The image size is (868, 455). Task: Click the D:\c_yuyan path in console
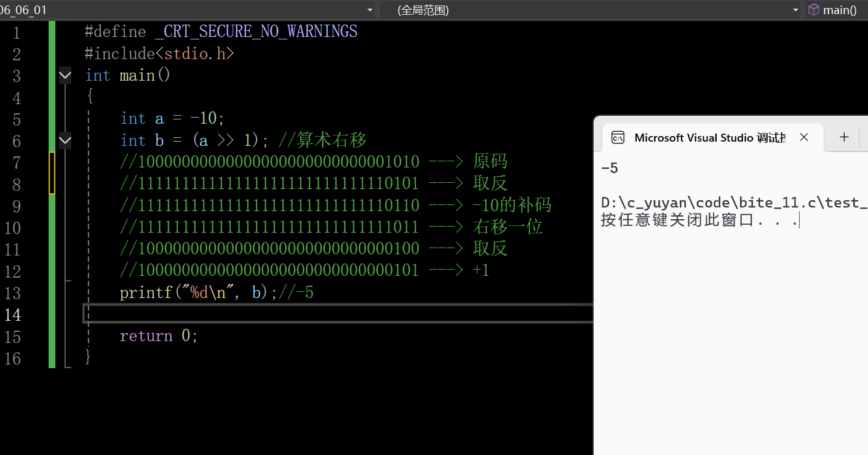tap(734, 203)
